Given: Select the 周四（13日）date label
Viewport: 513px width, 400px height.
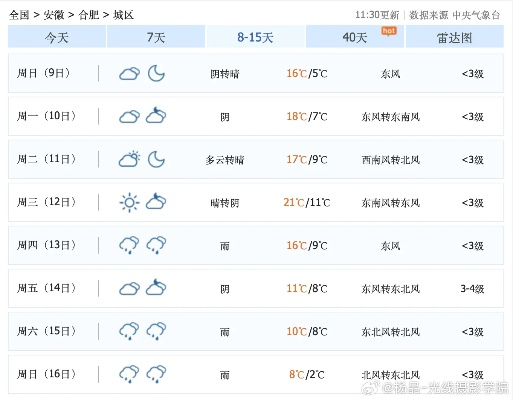Looking at the screenshot, I should click(x=47, y=245).
